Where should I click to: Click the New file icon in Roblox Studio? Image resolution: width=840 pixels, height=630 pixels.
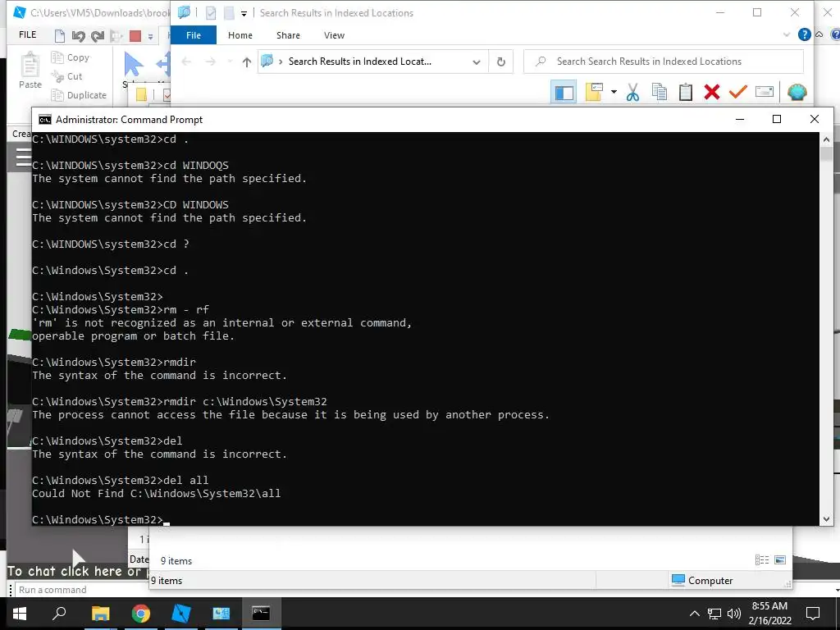59,36
